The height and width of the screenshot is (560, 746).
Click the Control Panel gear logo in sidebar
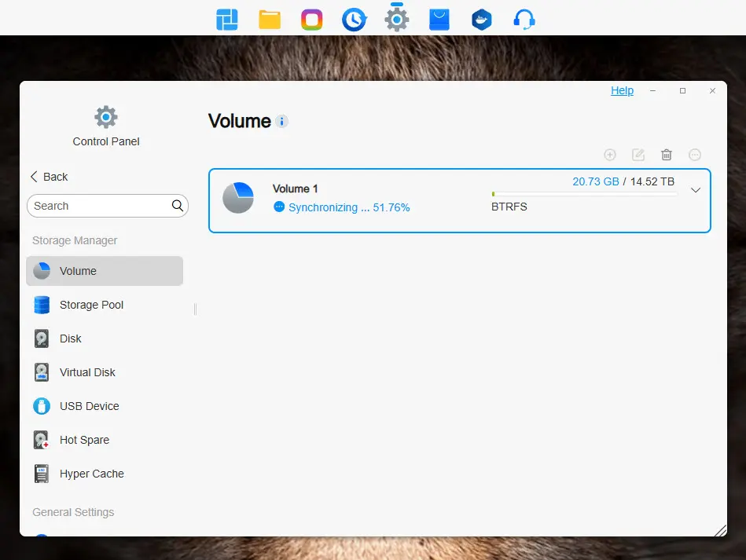105,117
